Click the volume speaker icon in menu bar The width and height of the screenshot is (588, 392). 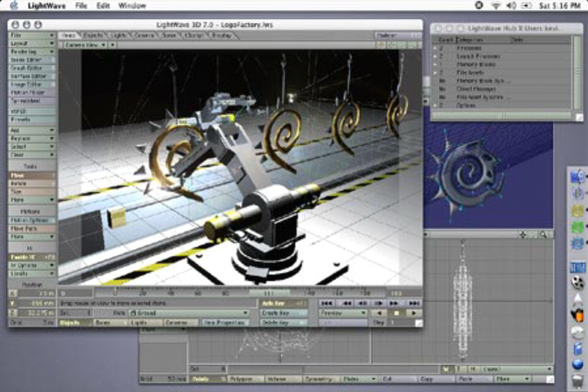[x=511, y=5]
